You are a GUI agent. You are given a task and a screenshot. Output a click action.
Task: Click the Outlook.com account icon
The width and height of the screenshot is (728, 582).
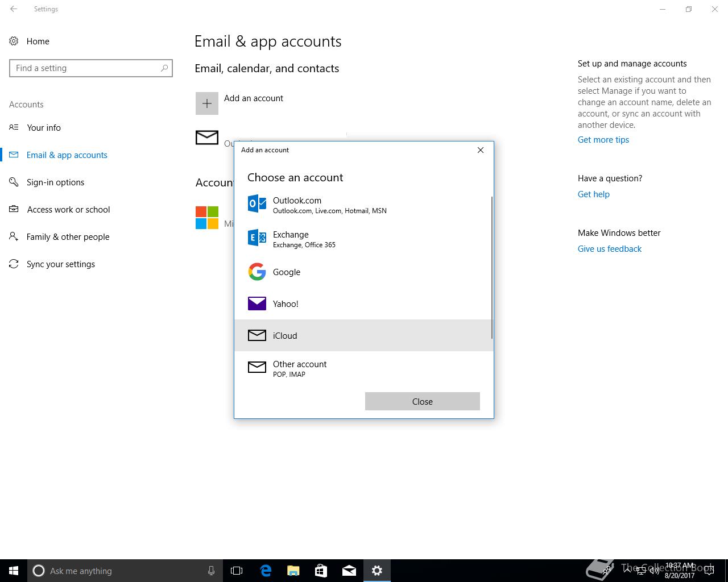coord(257,203)
